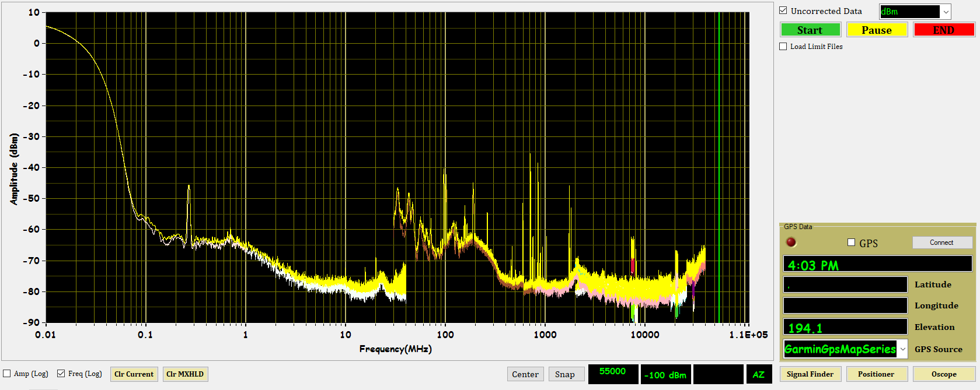Image resolution: width=980 pixels, height=390 pixels.
Task: Click the Connect GPS button
Action: click(941, 243)
